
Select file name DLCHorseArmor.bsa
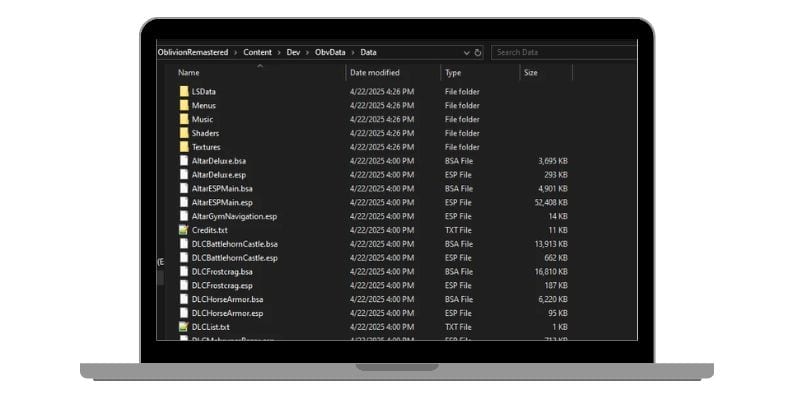click(227, 299)
